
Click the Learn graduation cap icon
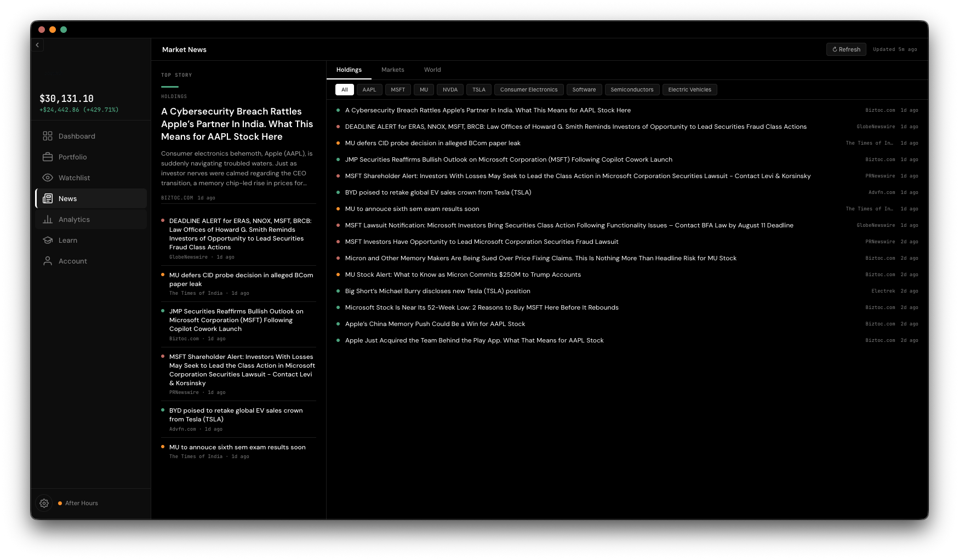click(x=48, y=240)
